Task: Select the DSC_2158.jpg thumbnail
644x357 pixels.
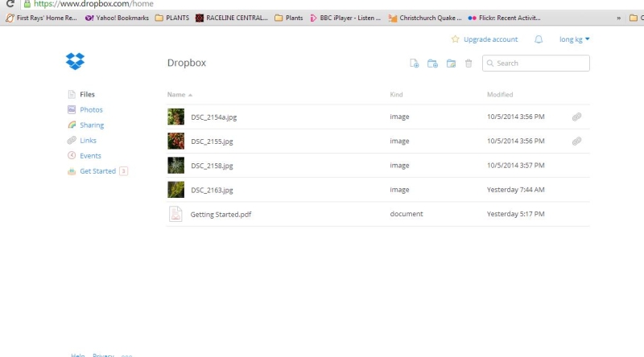Action: point(175,166)
